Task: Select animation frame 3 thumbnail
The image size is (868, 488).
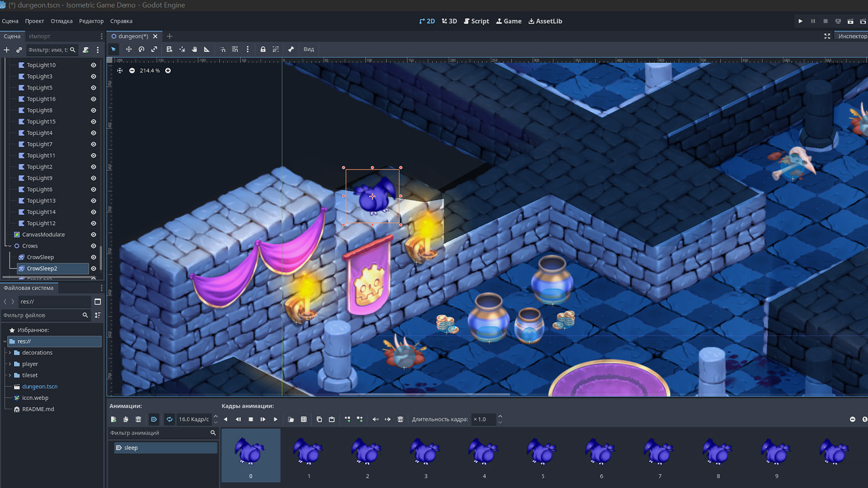Action: [426, 455]
